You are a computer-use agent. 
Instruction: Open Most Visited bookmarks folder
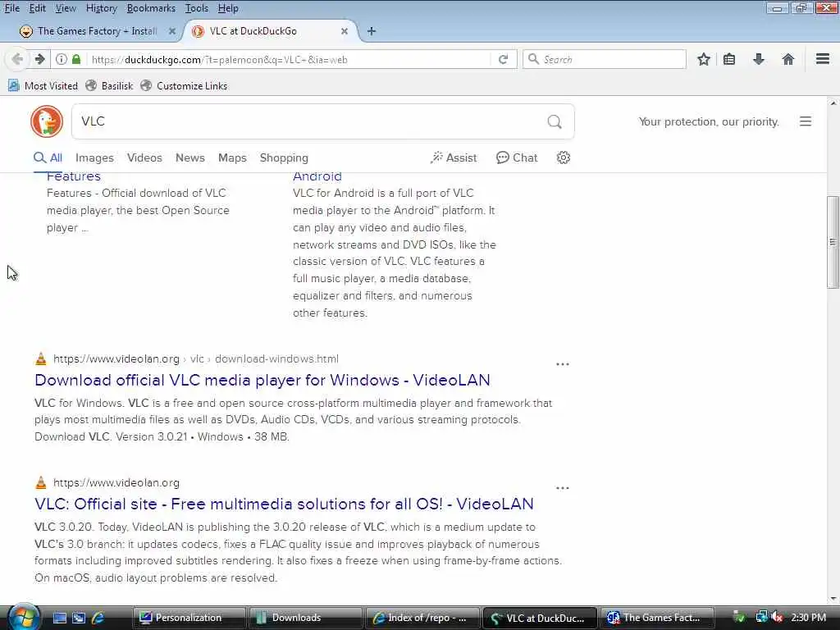pos(43,85)
